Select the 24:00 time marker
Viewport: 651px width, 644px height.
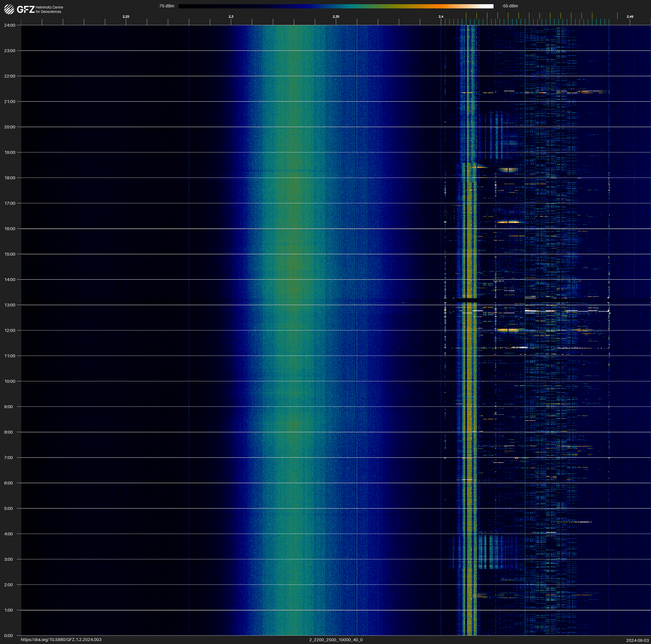tap(9, 25)
